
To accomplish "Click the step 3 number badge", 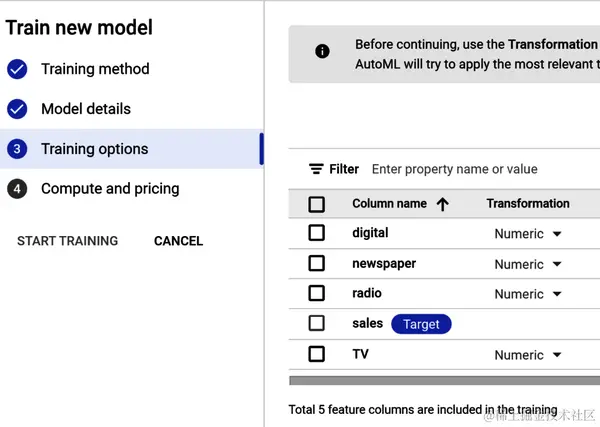I will pyautogui.click(x=17, y=149).
